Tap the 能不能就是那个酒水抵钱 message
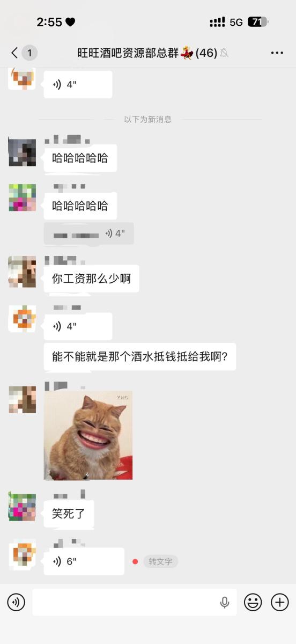The width and height of the screenshot is (296, 644). coord(140,356)
